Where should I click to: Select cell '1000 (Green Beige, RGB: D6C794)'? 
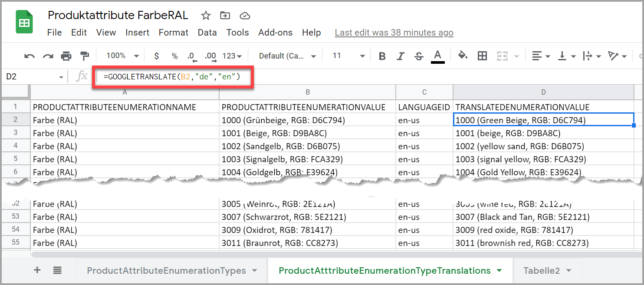pyautogui.click(x=543, y=120)
